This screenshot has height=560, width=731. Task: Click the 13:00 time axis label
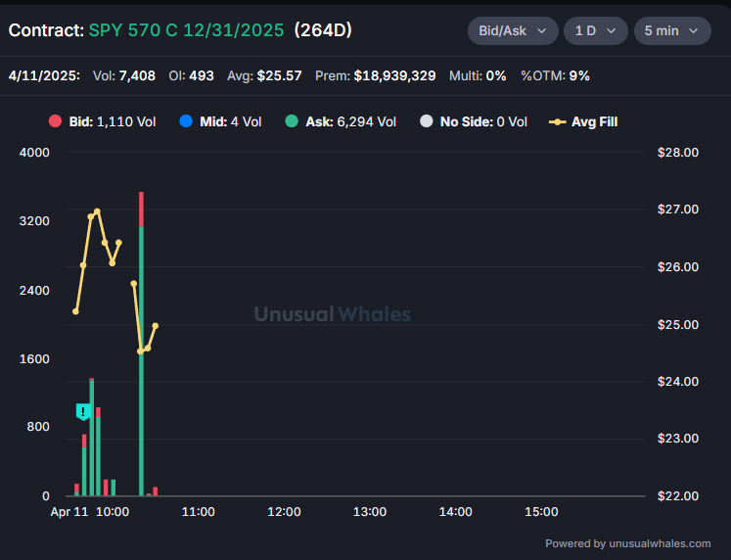point(370,512)
